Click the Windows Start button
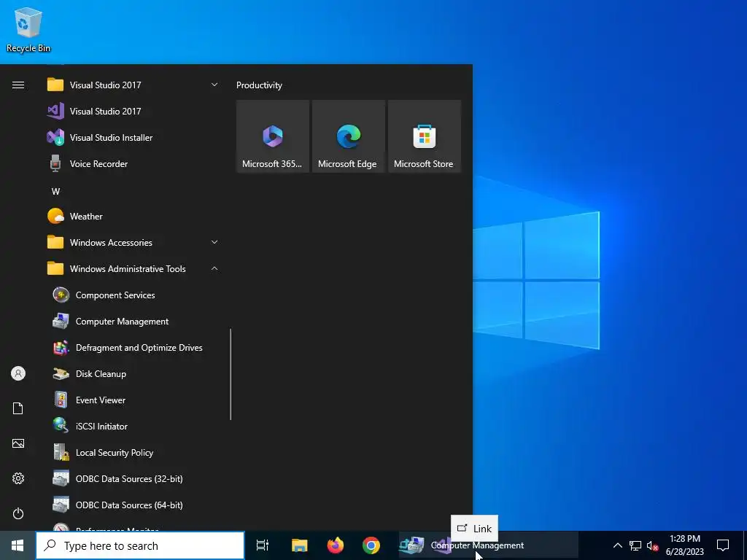Screen dimensions: 747x560 [18, 545]
